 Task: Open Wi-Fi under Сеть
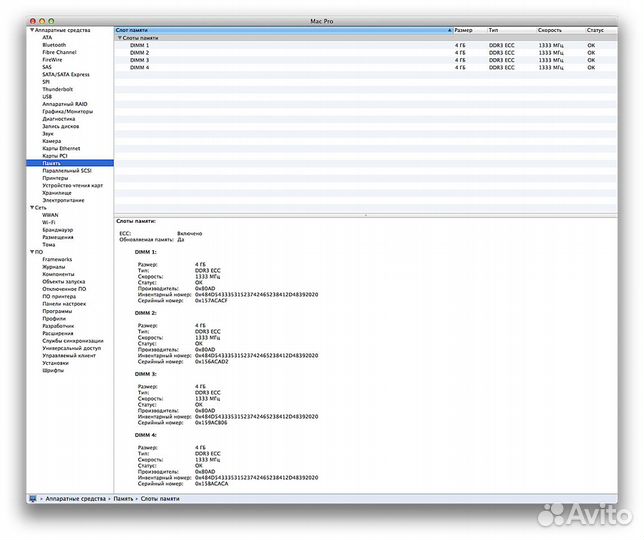[48, 222]
